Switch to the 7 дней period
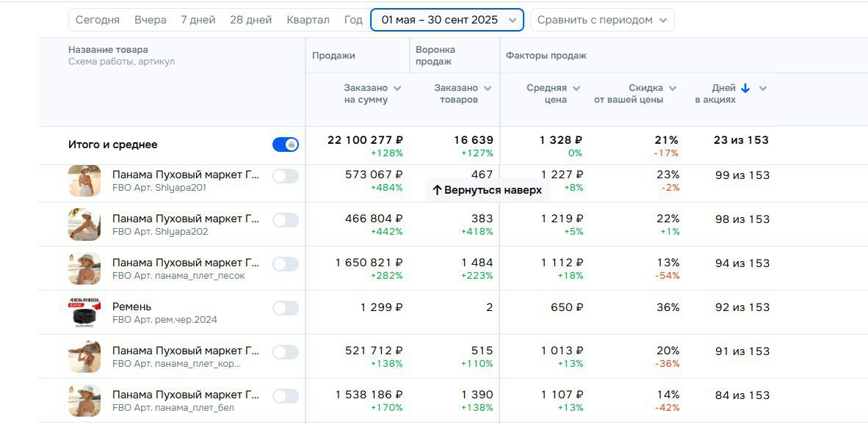This screenshot has width=868, height=424. click(198, 20)
